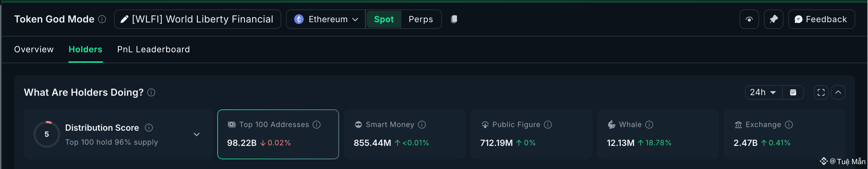Viewport: 868px width, 169px height.
Task: Click the Exchange info icon
Action: [789, 125]
